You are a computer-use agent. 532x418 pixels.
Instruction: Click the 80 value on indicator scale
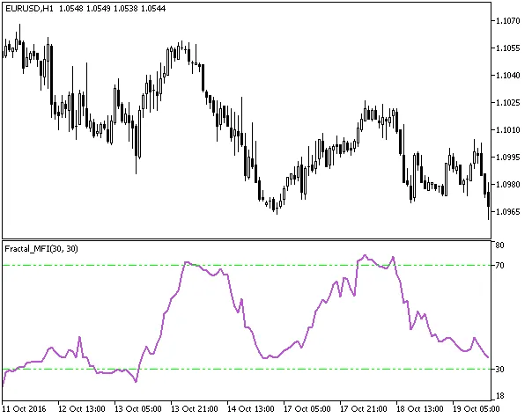499,245
